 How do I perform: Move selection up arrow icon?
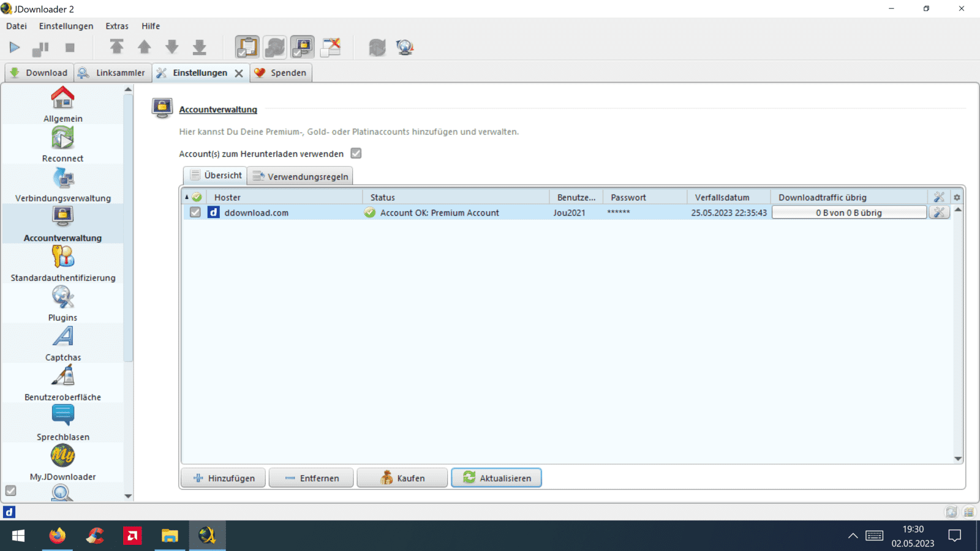pyautogui.click(x=145, y=47)
